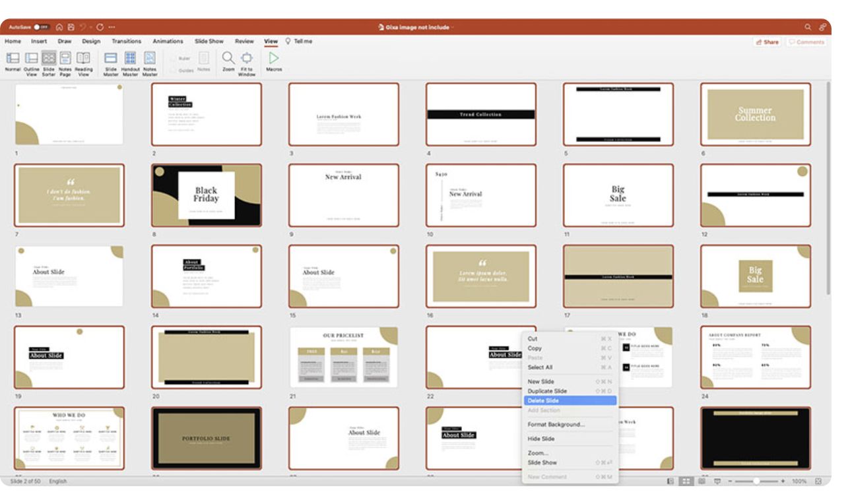Click the Undo arrow in title bar

point(83,27)
